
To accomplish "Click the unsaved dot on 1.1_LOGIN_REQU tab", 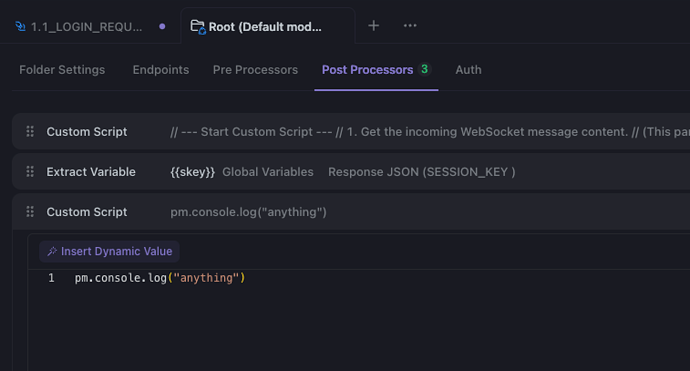I will point(162,26).
